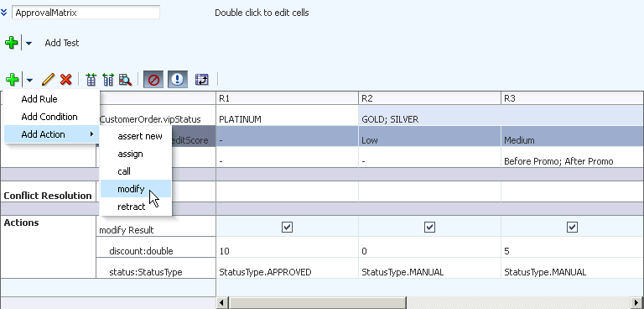Click the Actions section label

[21, 223]
